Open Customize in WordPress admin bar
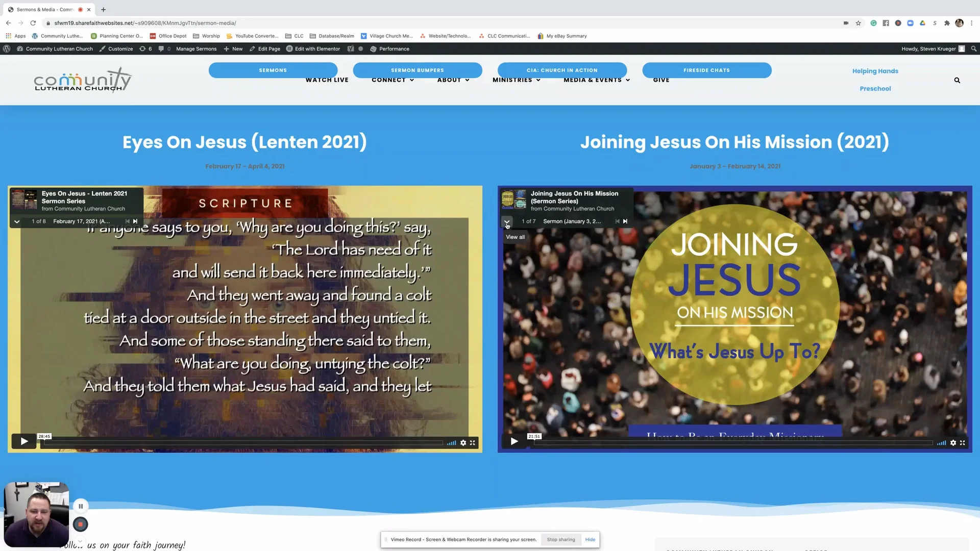980x551 pixels. [116, 49]
